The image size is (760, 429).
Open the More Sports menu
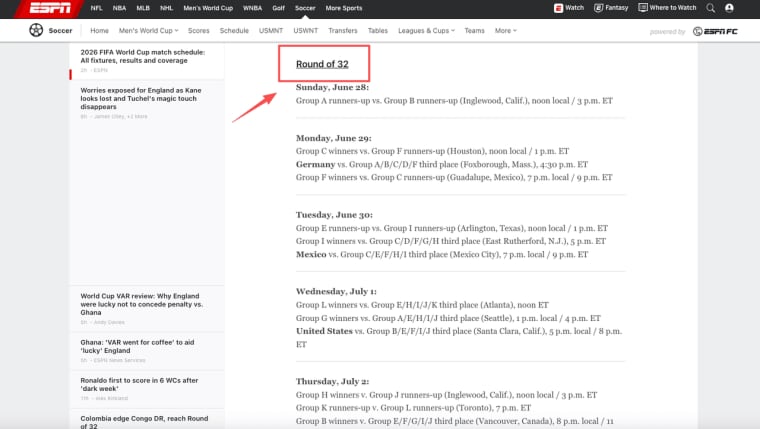click(344, 8)
